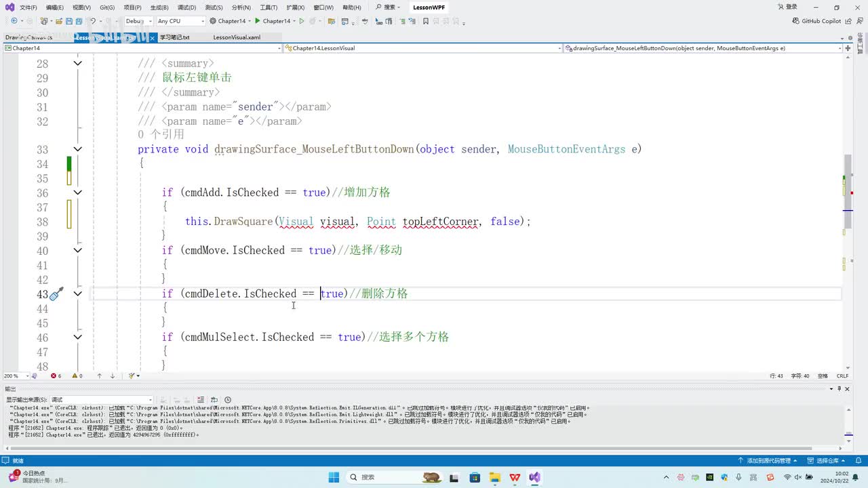The width and height of the screenshot is (868, 488).
Task: Open the Chapter14 project navigation dropdown
Action: click(x=142, y=48)
